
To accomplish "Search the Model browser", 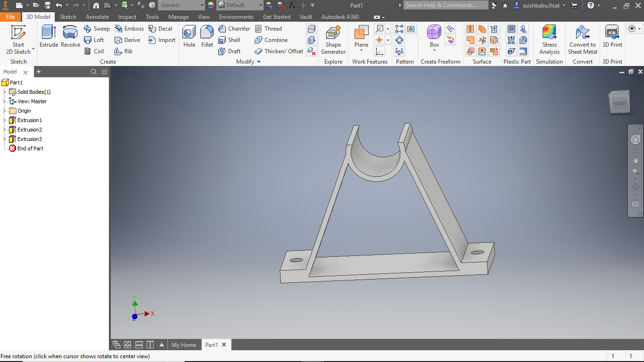I will [x=94, y=72].
